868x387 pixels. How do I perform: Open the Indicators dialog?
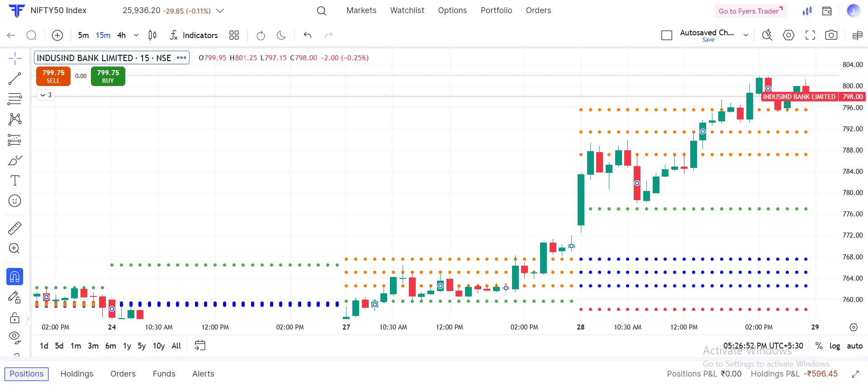pos(194,35)
